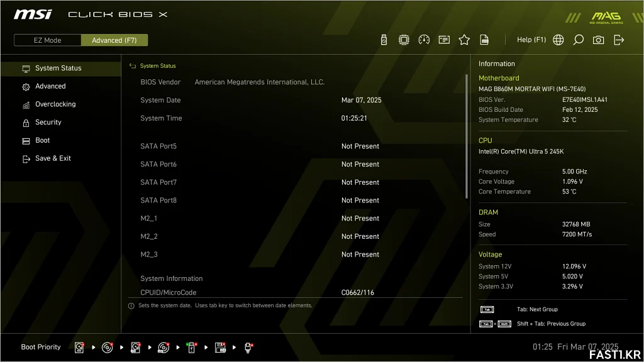
Task: Click the System 3.3V value 3.296 V
Action: pos(572,287)
